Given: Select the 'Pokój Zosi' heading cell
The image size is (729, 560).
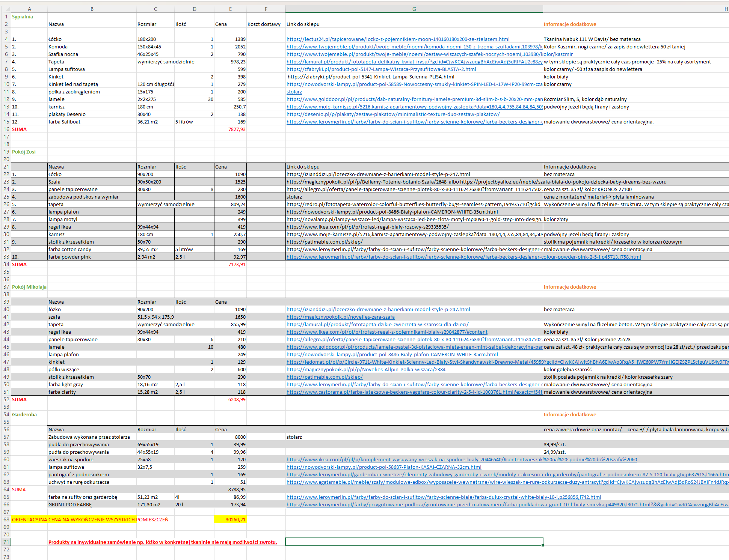Looking at the screenshot, I should click(24, 152).
